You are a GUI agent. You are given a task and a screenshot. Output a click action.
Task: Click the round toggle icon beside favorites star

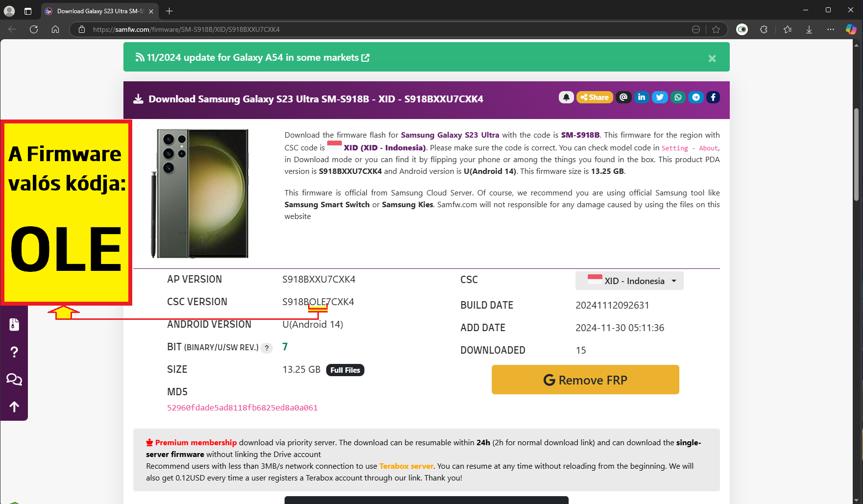pos(742,29)
